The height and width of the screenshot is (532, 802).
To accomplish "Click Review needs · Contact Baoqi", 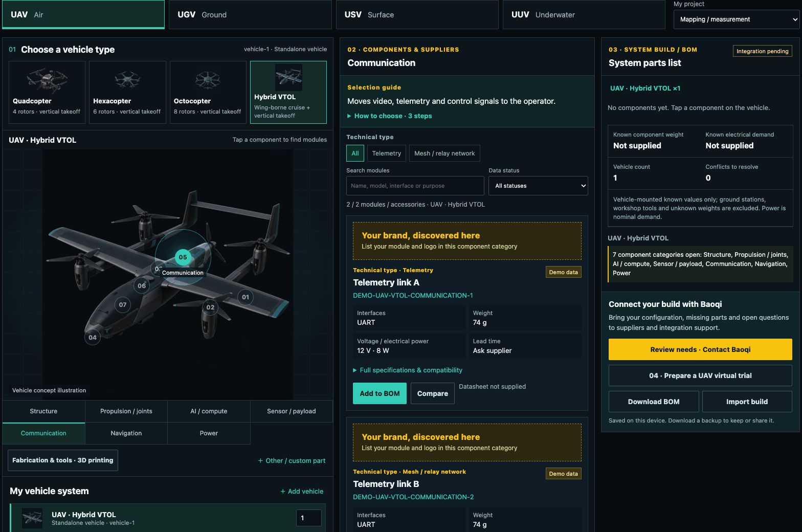I will [x=700, y=349].
